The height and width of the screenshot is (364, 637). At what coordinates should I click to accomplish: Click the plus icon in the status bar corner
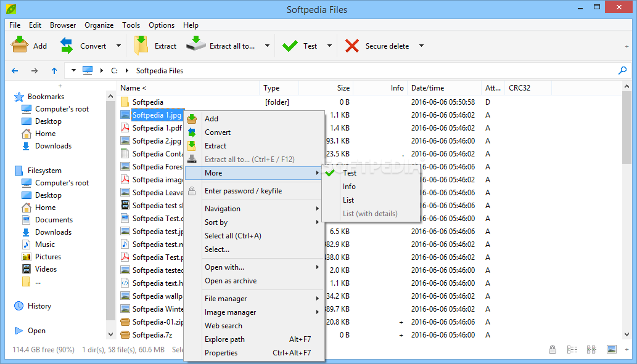point(627,349)
